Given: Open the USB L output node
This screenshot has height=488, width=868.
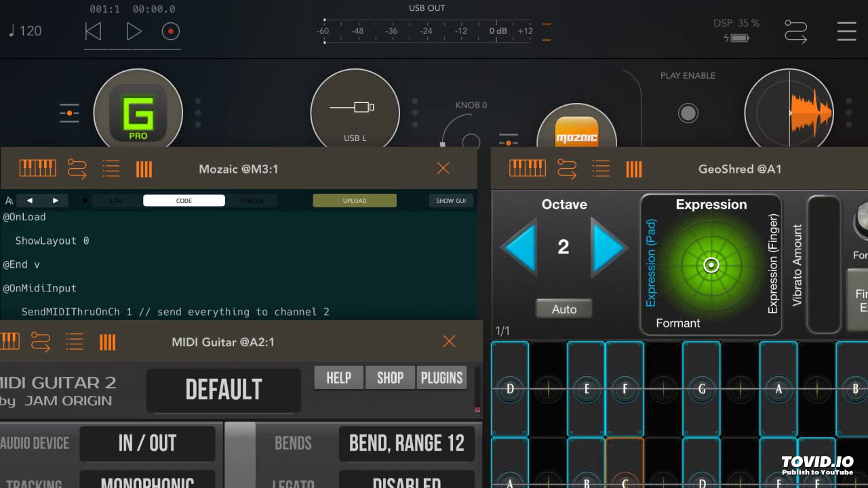Looking at the screenshot, I should [355, 108].
